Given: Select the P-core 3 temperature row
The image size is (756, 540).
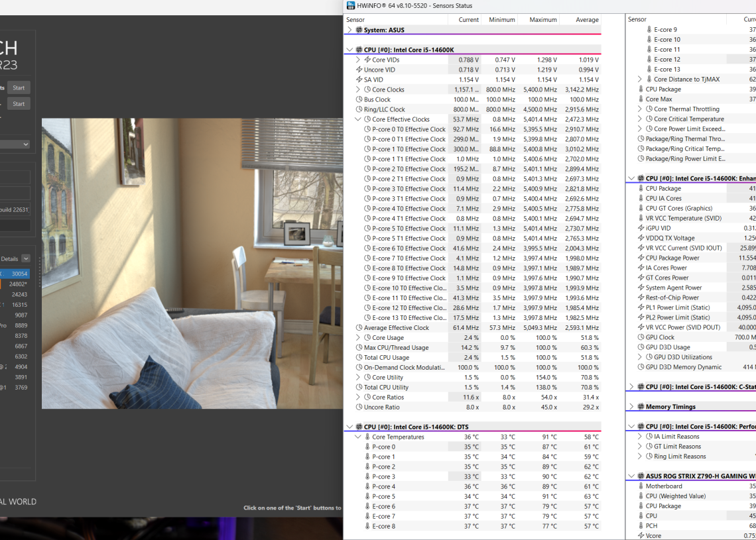Looking at the screenshot, I should coord(472,476).
